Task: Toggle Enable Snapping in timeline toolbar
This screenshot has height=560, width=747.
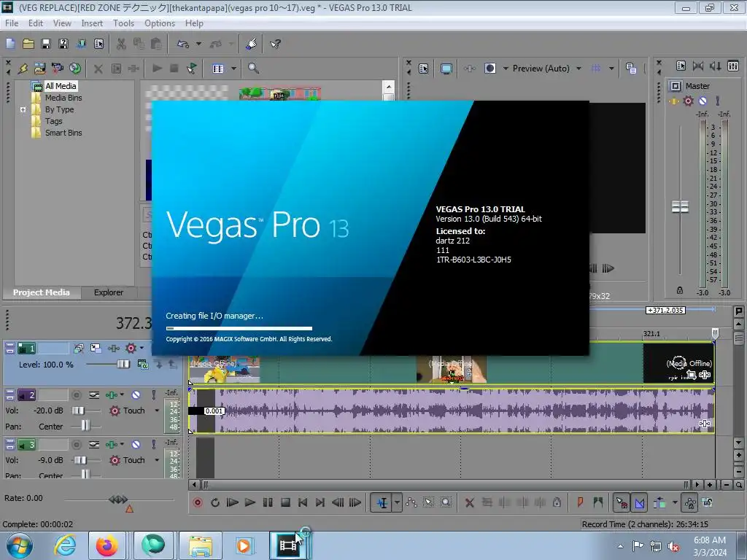Action: 622,502
